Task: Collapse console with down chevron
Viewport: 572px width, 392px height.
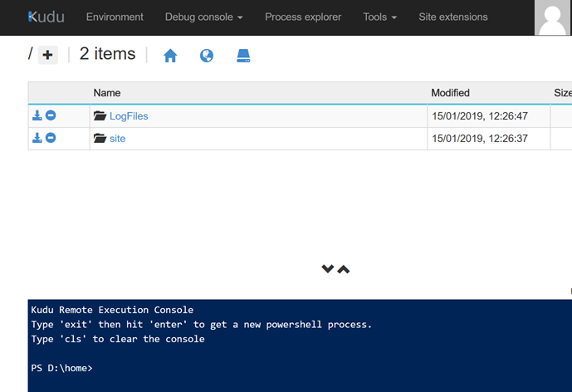Action: tap(328, 269)
